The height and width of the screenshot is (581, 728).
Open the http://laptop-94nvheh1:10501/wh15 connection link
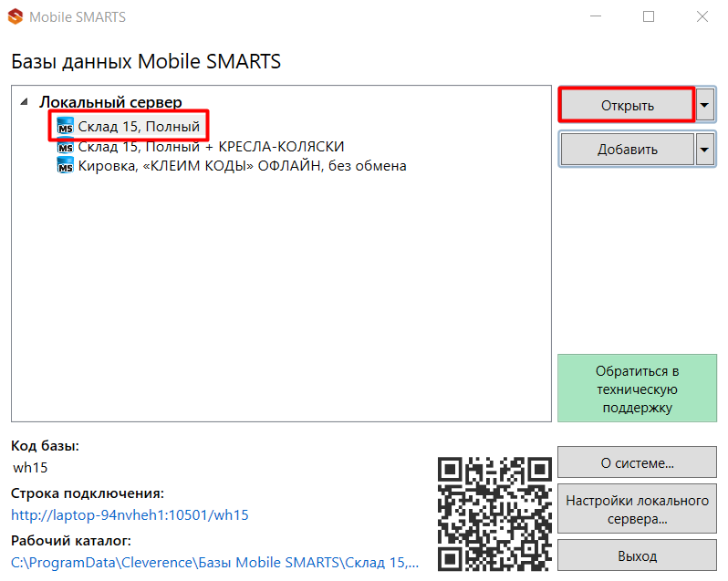tap(130, 515)
